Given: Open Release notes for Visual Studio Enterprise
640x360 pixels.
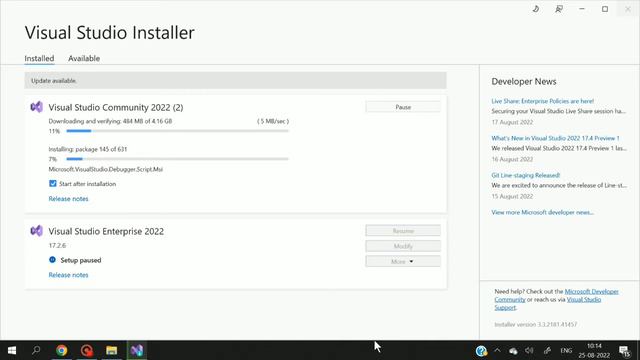Looking at the screenshot, I should click(68, 275).
